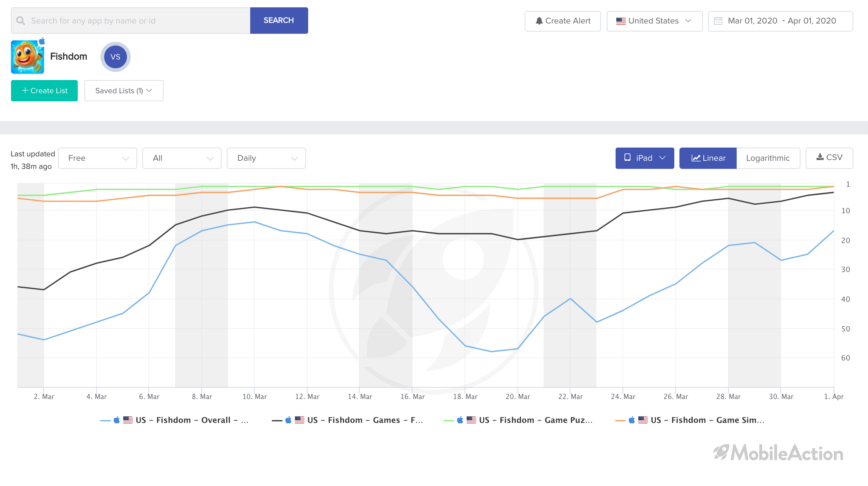
Task: Click the calendar icon in date range
Action: pyautogui.click(x=718, y=21)
